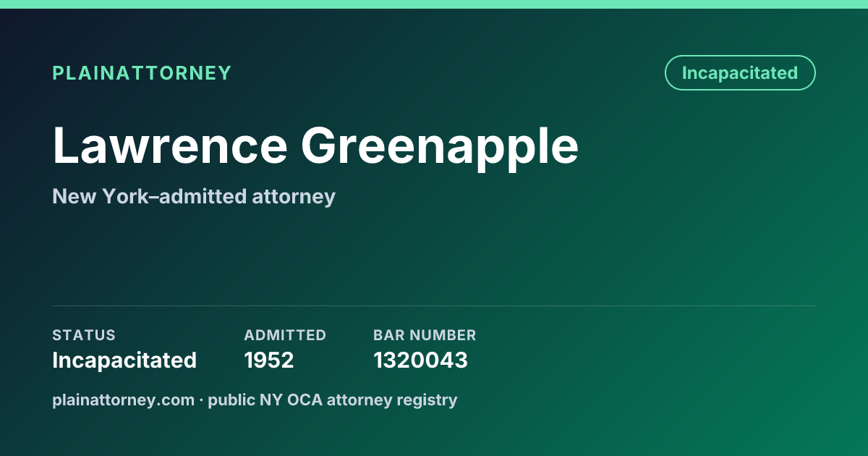Click the ADMITTED field label

[x=285, y=335]
